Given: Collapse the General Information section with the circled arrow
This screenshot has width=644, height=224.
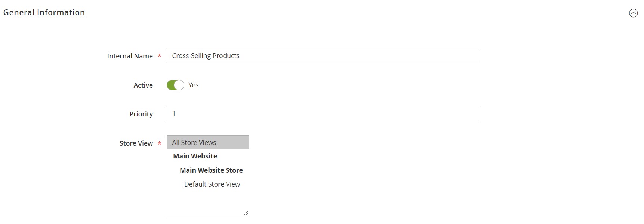Looking at the screenshot, I should (633, 13).
